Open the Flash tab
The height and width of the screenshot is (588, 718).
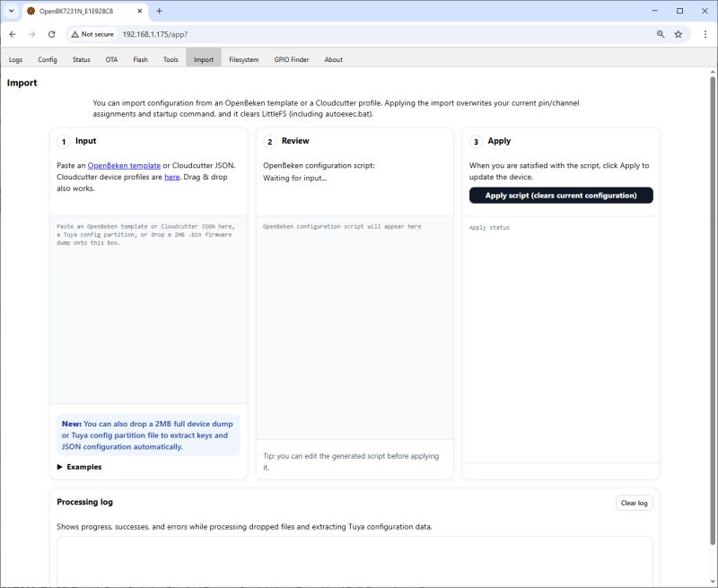point(141,59)
